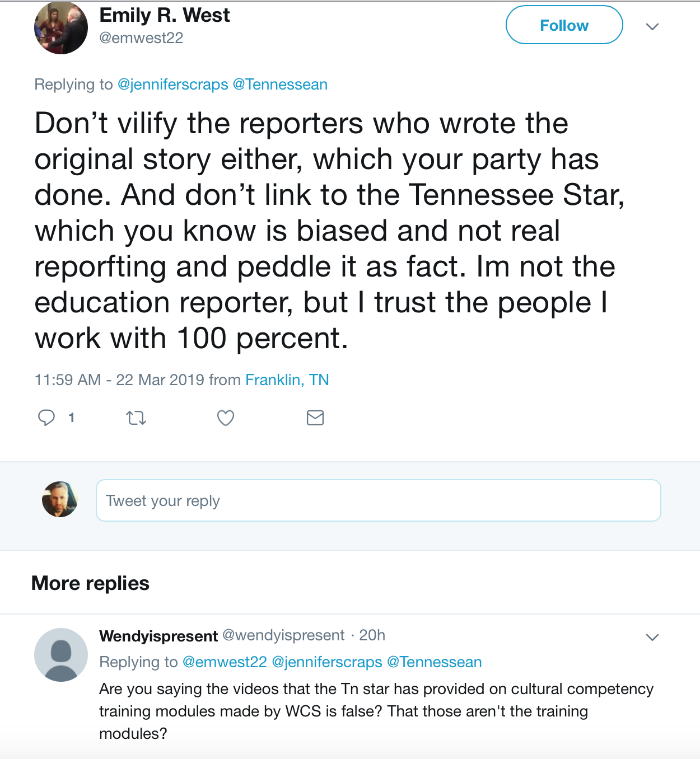Open the @emwest22 mention in Wendyispresent's reply
700x759 pixels.
(225, 662)
